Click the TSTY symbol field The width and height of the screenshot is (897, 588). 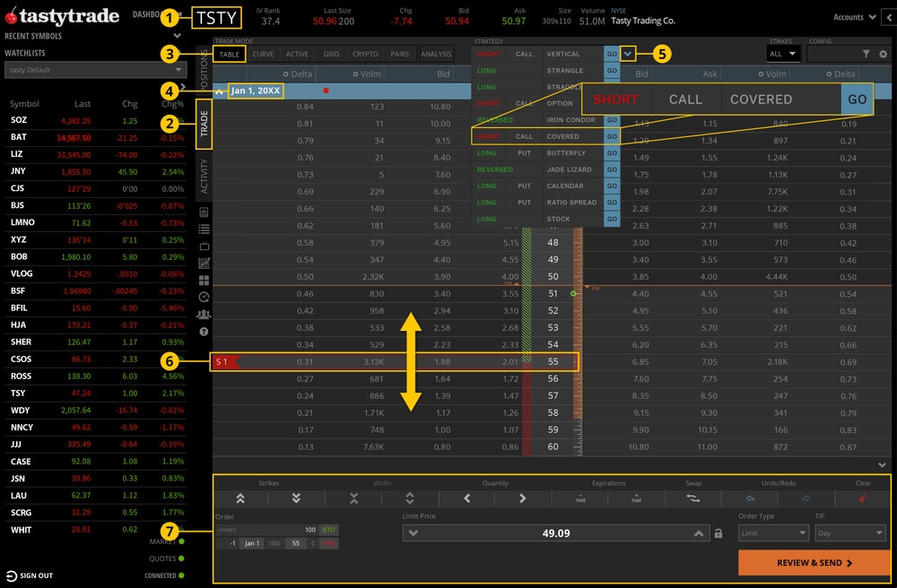(216, 18)
